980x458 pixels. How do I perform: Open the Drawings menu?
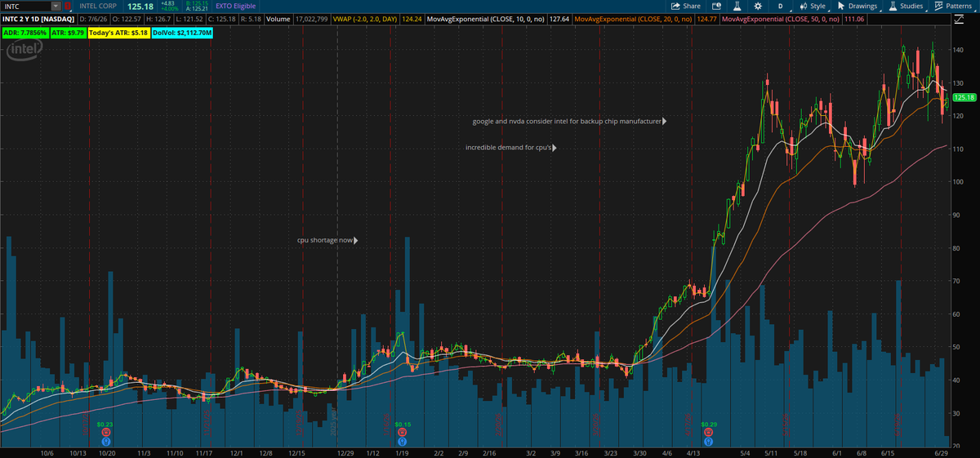[x=857, y=6]
